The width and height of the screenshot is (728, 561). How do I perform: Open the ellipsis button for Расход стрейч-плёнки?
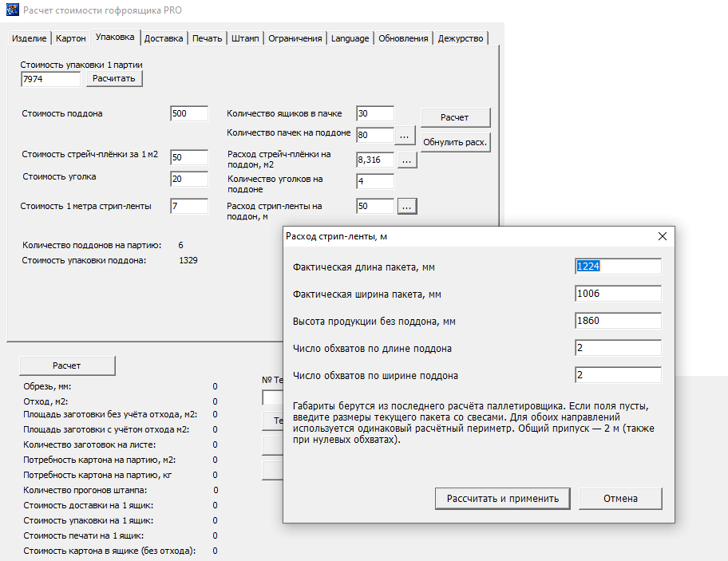(407, 160)
